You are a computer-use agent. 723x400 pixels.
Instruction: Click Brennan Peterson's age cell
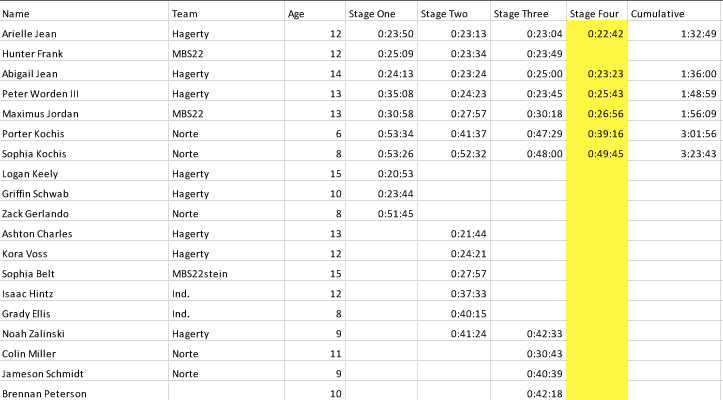coord(335,394)
